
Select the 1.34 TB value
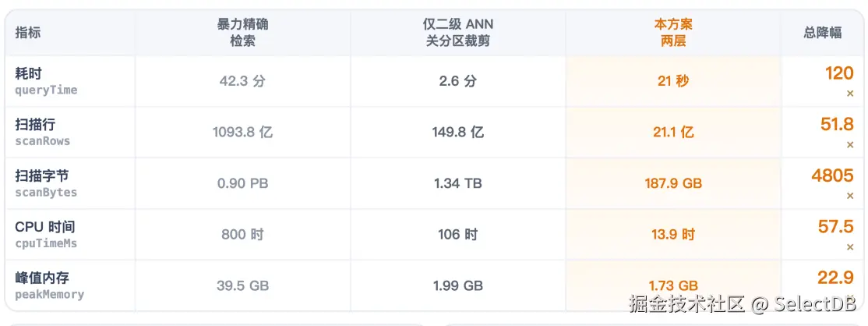coord(458,183)
